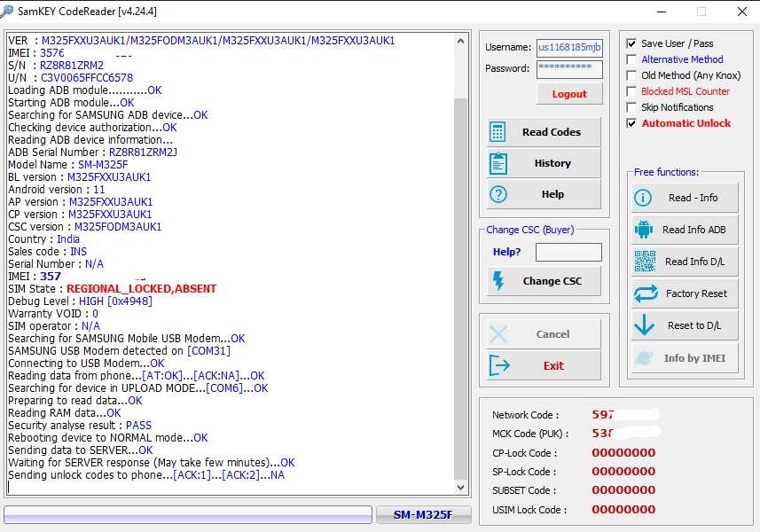The width and height of the screenshot is (760, 532).
Task: Click the 'S/N : RZ8R81ZRM2' log line
Action: tap(56, 66)
